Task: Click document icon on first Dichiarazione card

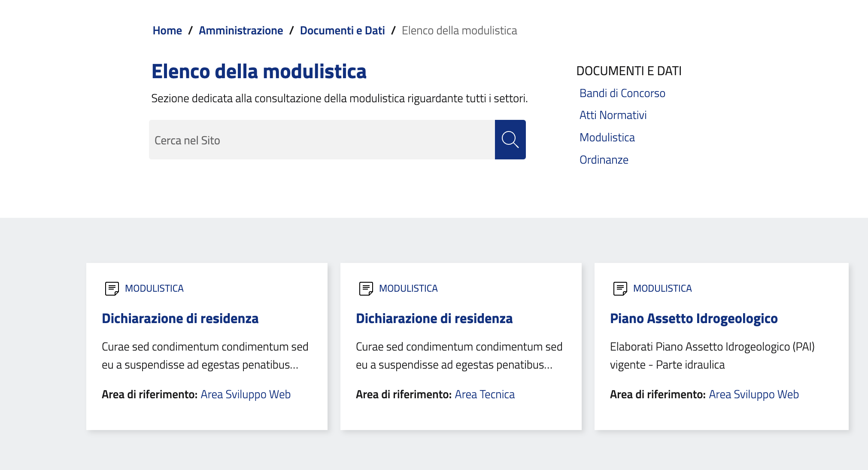Action: point(112,288)
